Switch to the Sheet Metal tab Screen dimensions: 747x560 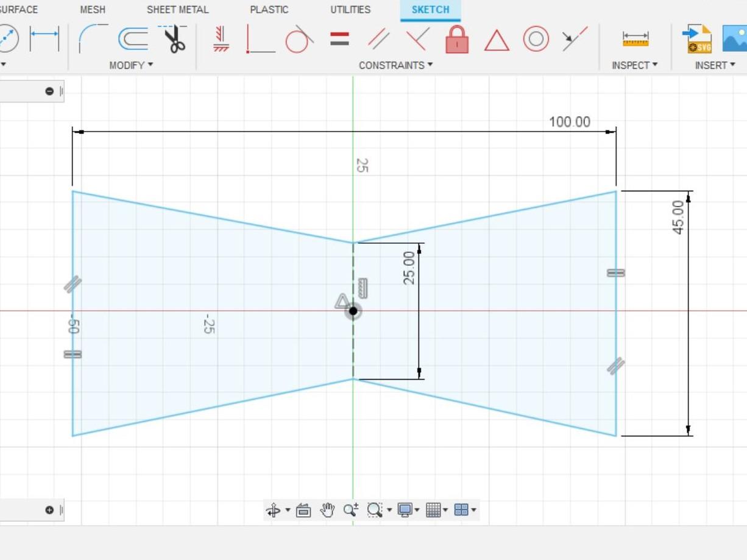click(177, 9)
